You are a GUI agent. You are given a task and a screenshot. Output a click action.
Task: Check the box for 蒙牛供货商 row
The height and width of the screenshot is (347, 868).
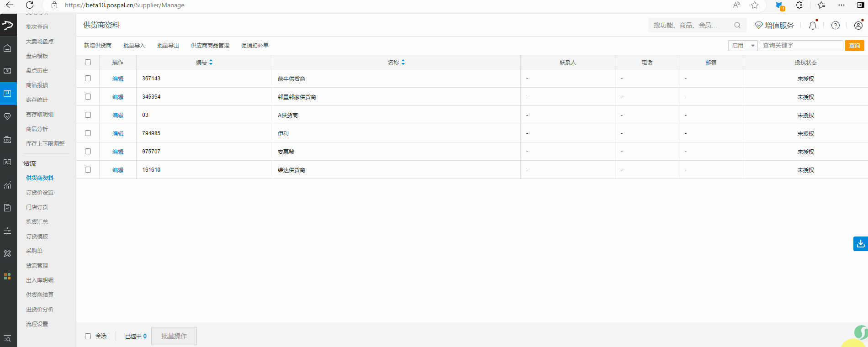tap(88, 79)
